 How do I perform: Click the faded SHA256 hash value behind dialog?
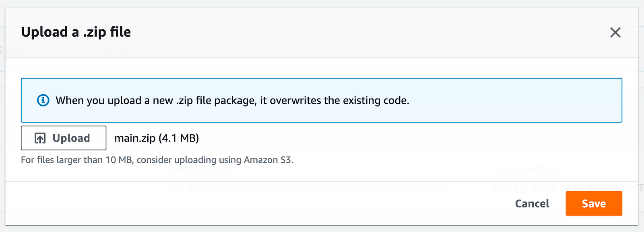pyautogui.click(x=316, y=188)
